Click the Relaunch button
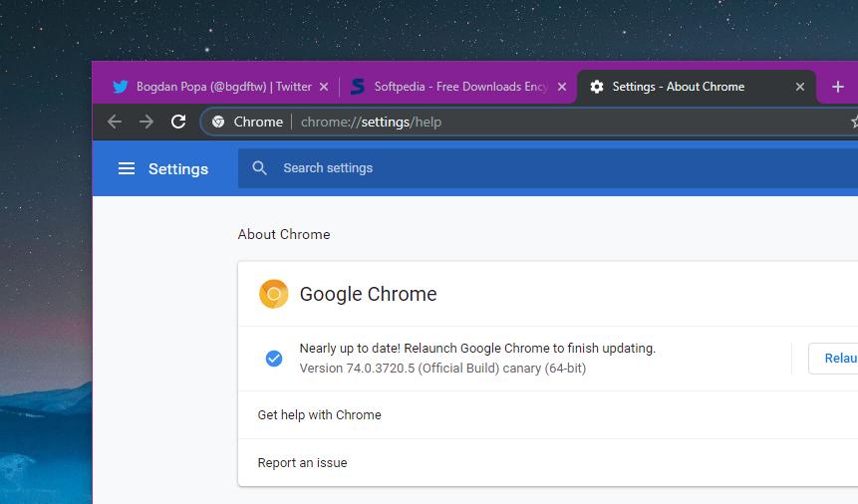Image resolution: width=858 pixels, height=504 pixels. (837, 359)
